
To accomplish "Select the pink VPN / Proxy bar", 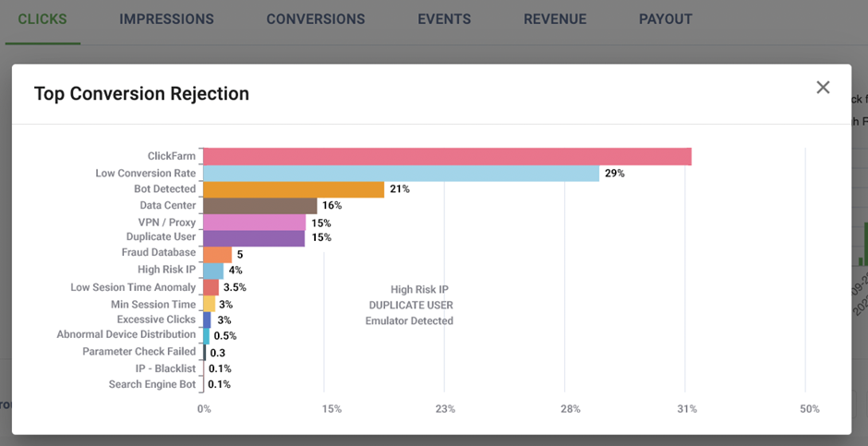I will pos(254,223).
